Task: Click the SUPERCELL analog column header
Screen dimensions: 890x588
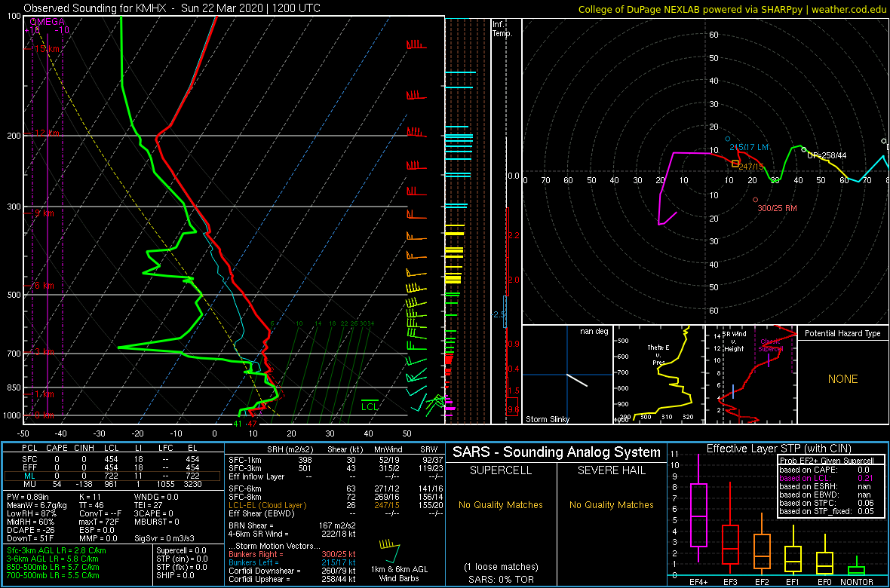Action: pyautogui.click(x=501, y=472)
